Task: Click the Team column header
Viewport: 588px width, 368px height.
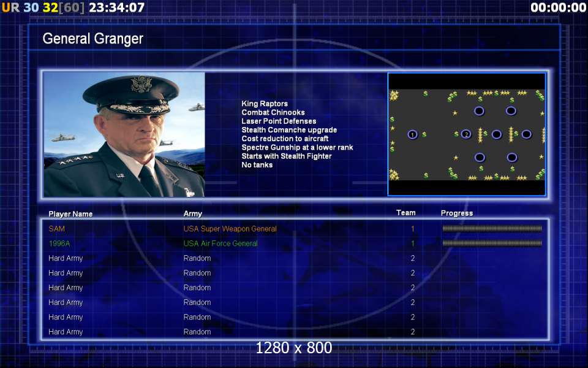Action: coord(405,213)
